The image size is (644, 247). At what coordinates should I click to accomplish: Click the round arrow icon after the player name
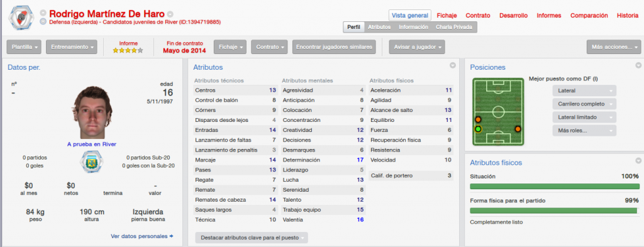pos(170,14)
